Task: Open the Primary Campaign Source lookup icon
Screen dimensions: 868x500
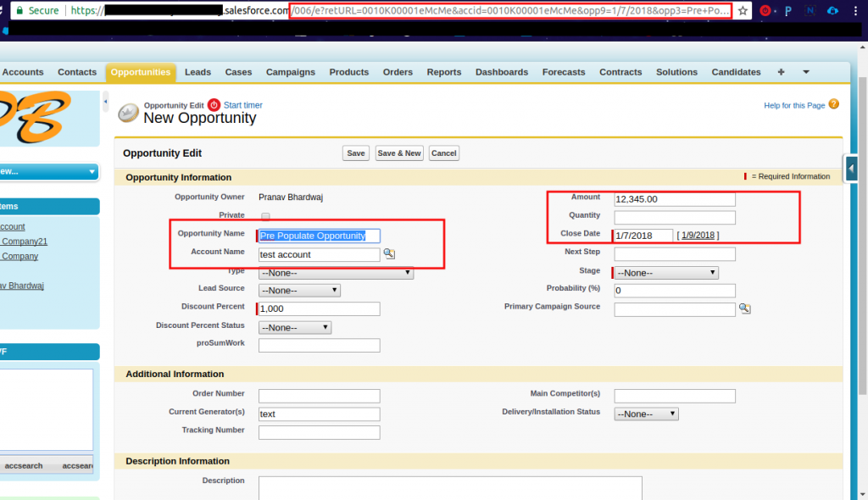Action: [x=744, y=308]
